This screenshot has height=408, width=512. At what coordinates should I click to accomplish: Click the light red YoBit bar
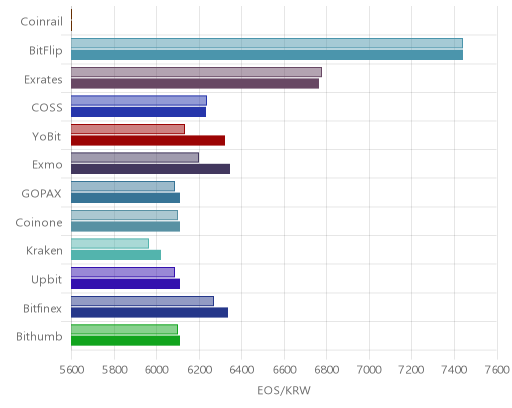(128, 129)
